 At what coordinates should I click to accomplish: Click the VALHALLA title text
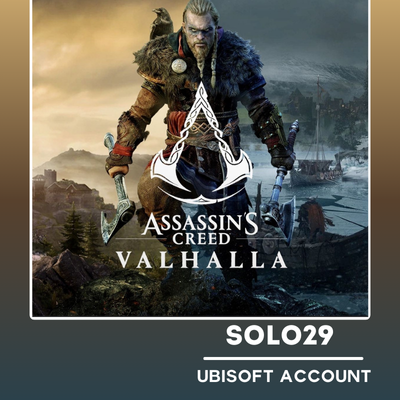coord(201,260)
